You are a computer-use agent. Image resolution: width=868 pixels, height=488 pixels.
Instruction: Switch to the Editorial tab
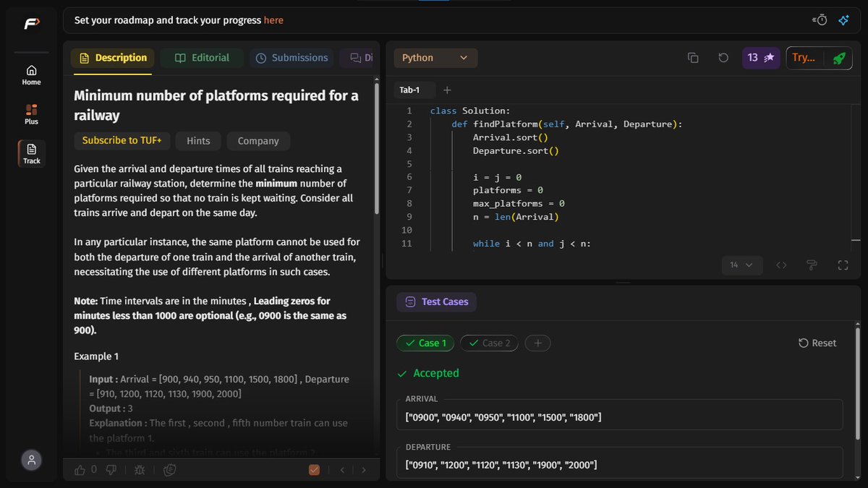click(202, 58)
